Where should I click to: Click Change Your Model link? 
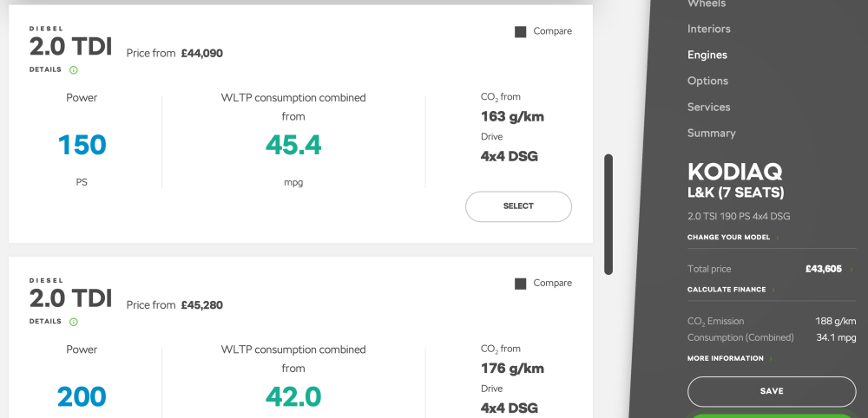(x=728, y=238)
